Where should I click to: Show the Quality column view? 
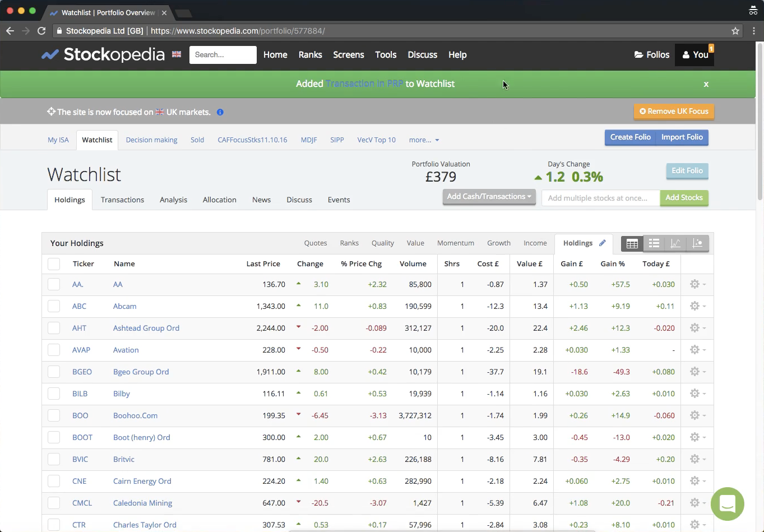(x=383, y=243)
